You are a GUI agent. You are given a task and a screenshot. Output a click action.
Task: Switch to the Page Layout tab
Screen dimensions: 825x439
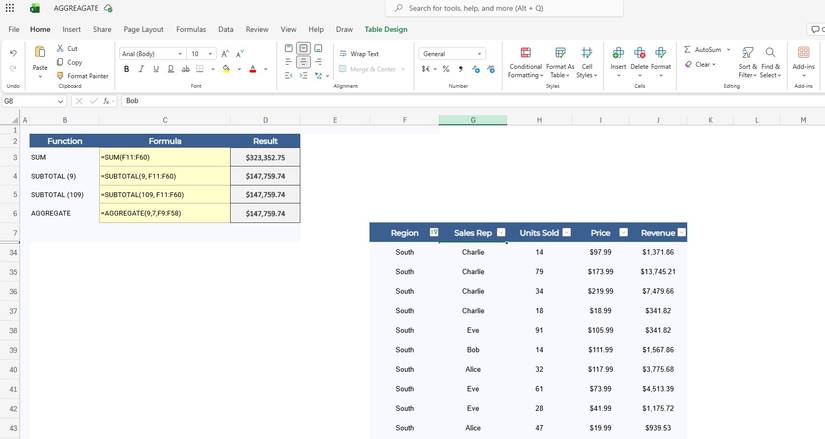(143, 29)
